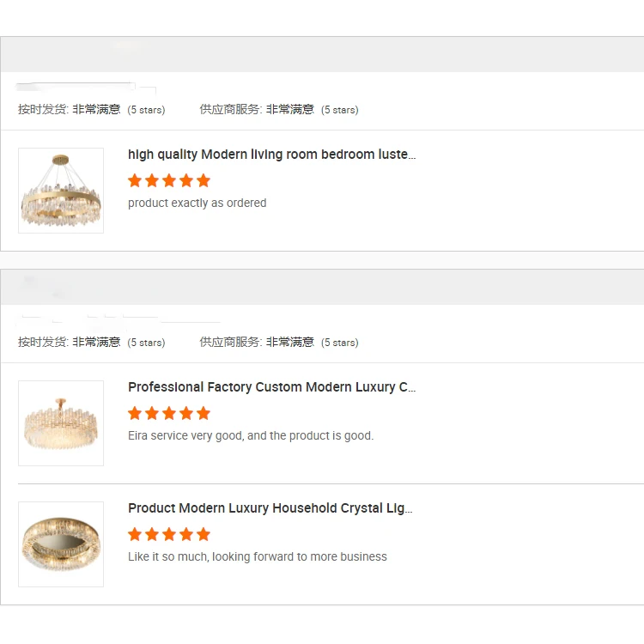This screenshot has width=644, height=644.
Task: Open the thumbnail beside 'Product Modern Luxury Household Crystal'
Action: [61, 544]
